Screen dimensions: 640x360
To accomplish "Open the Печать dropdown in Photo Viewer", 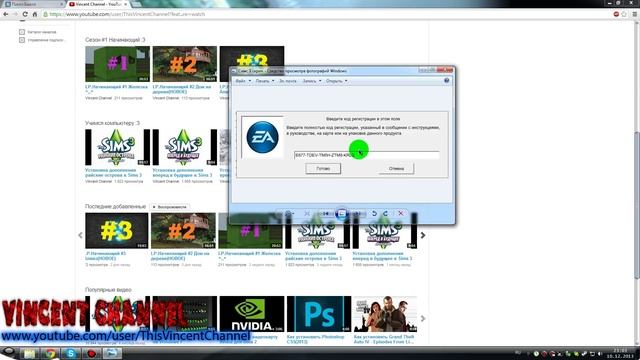I will (265, 81).
